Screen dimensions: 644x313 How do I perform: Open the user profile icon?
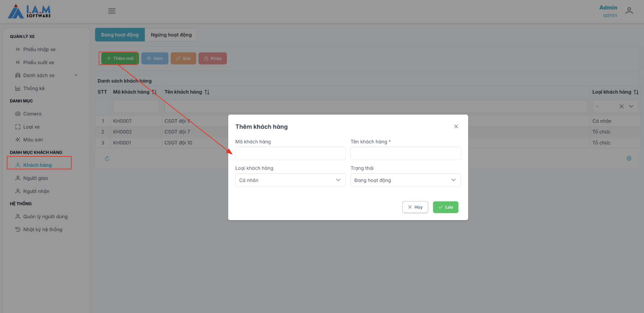tap(629, 11)
